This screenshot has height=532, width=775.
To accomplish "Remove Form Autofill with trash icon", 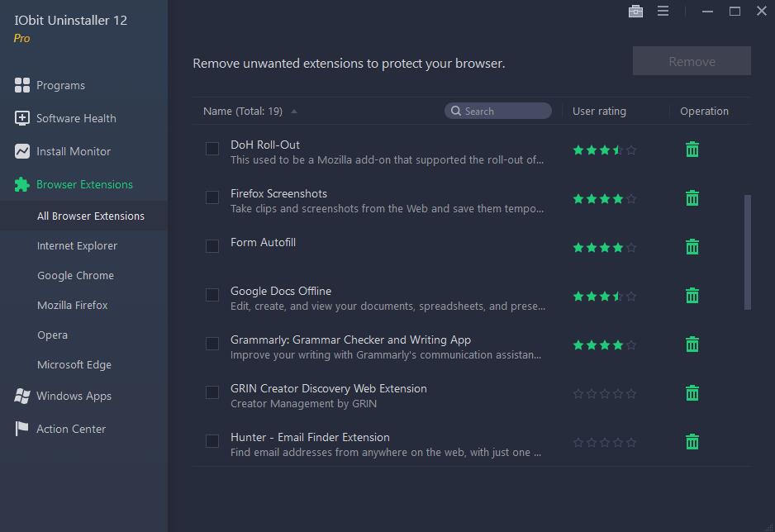I will tap(692, 246).
